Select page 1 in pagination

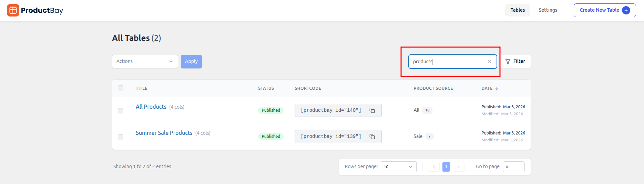(446, 167)
